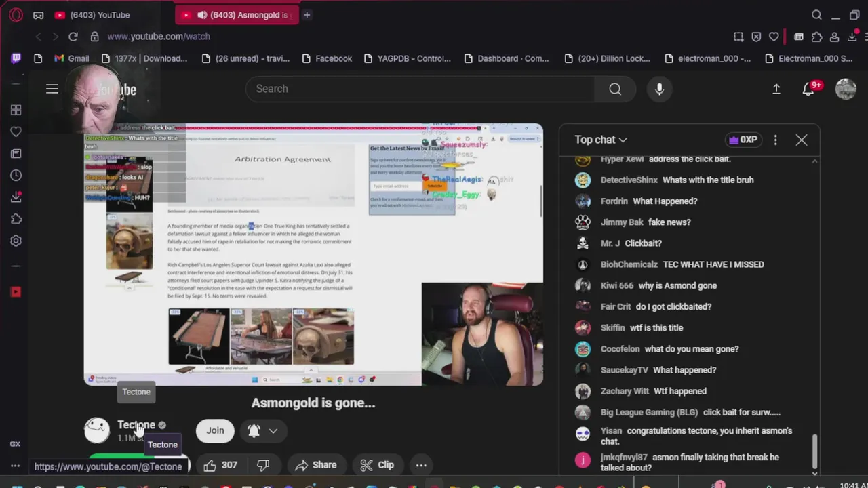Open the 0XP channel points button
868x488 pixels.
coord(743,140)
